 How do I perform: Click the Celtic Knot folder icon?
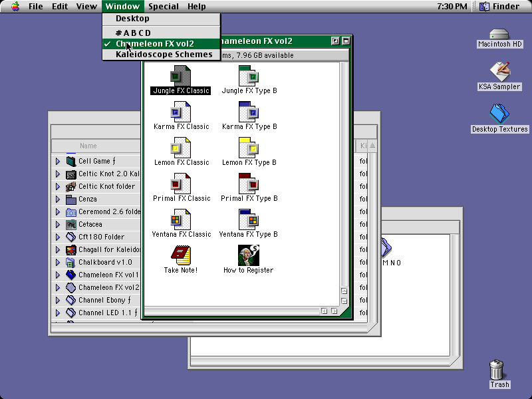pos(70,187)
